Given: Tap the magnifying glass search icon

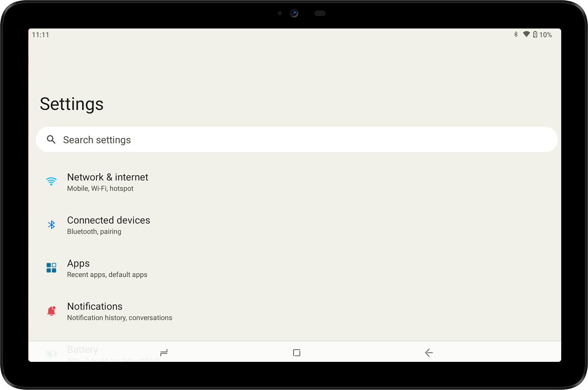Looking at the screenshot, I should coord(51,140).
